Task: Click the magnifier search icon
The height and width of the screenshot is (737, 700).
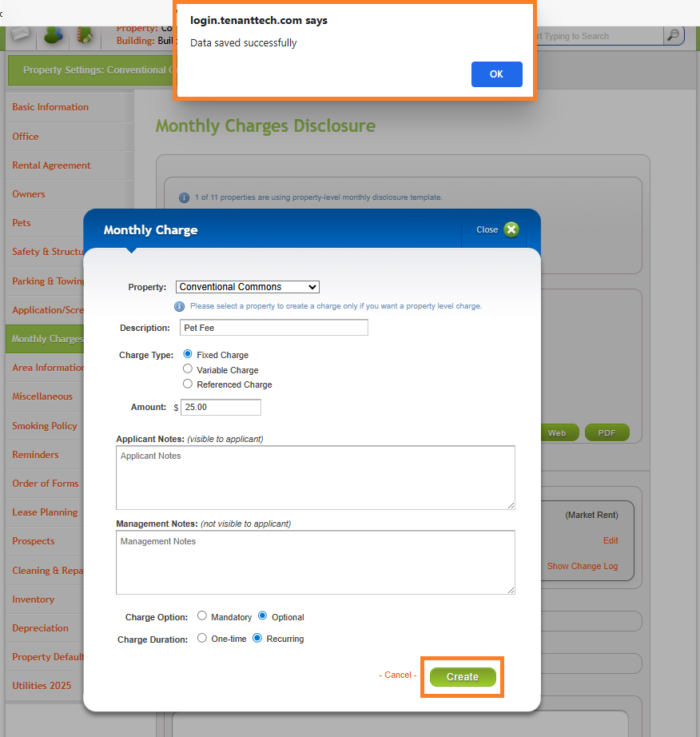Action: [x=673, y=35]
